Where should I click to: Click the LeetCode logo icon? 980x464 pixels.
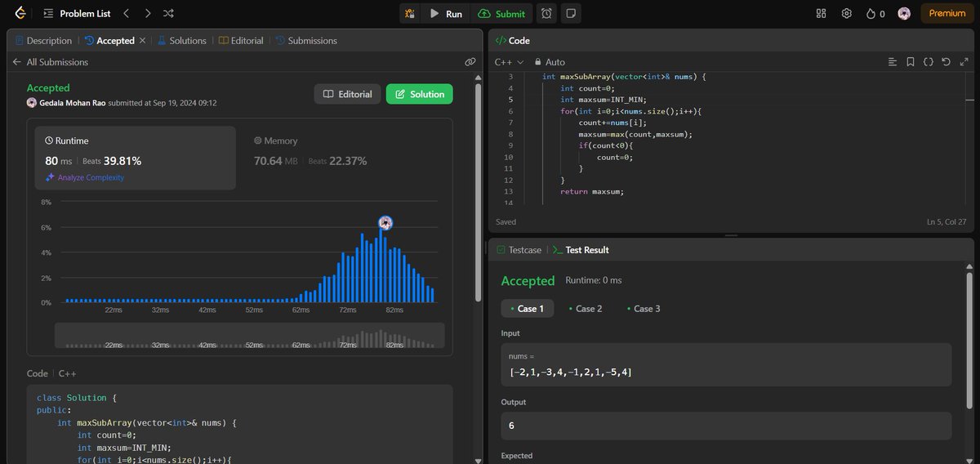tap(20, 13)
